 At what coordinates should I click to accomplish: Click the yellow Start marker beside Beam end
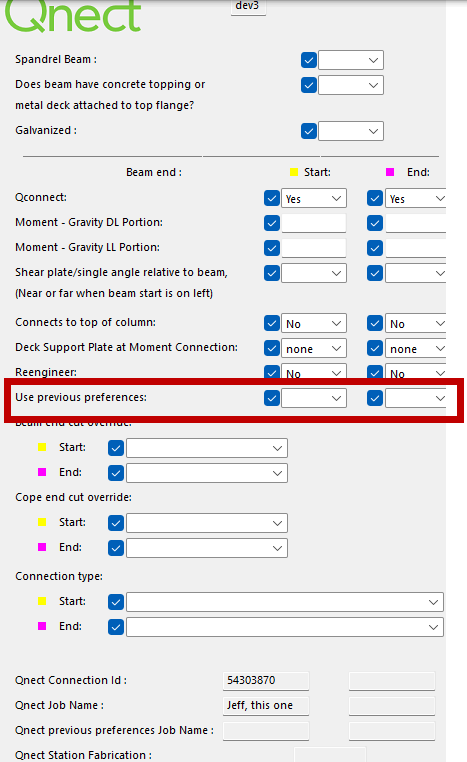point(294,172)
